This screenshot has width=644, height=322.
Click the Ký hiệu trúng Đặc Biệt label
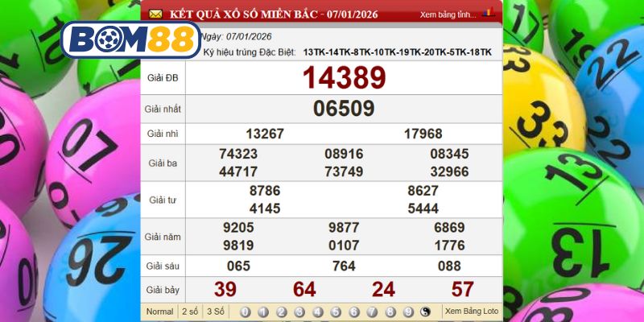coord(250,52)
